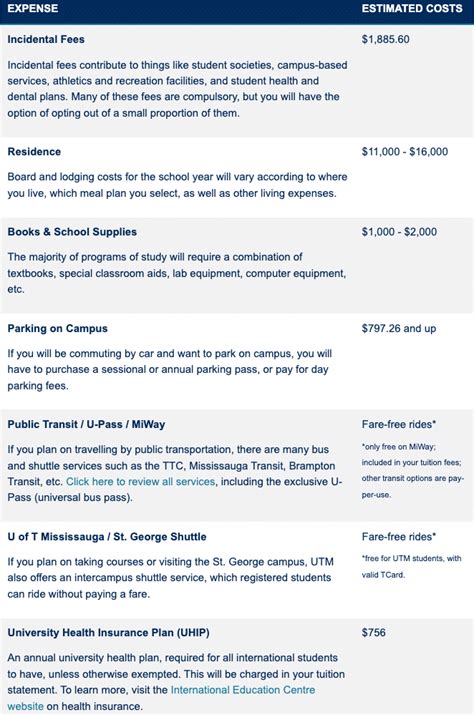The width and height of the screenshot is (474, 715).
Task: Click the 'only free on MiWay' footnote
Action: 413,471
